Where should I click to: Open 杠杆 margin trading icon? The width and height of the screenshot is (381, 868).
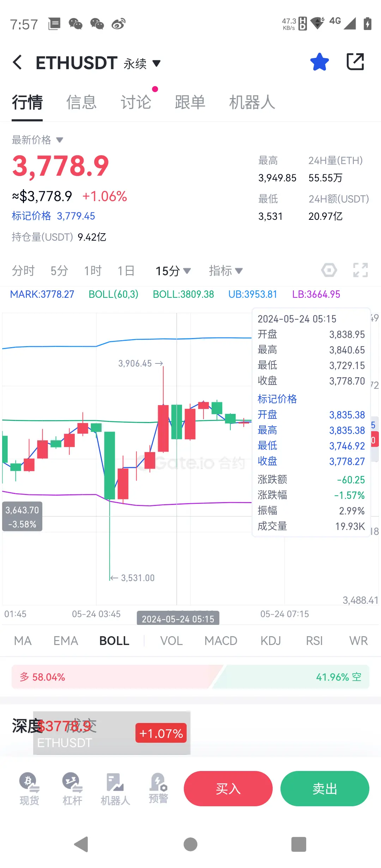(x=72, y=789)
